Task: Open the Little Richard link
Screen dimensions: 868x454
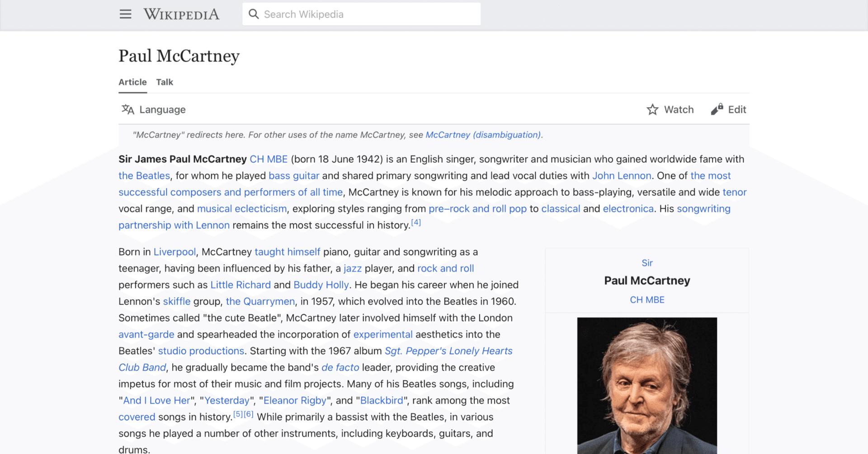Action: (x=241, y=285)
